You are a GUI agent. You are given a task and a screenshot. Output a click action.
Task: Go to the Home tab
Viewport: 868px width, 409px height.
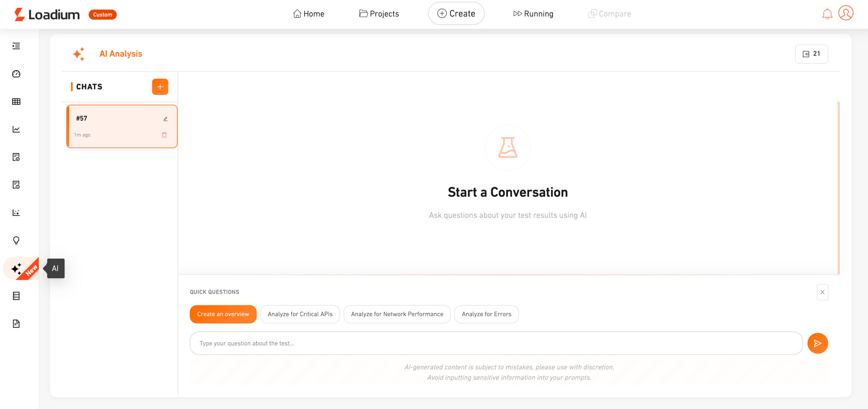coord(309,14)
